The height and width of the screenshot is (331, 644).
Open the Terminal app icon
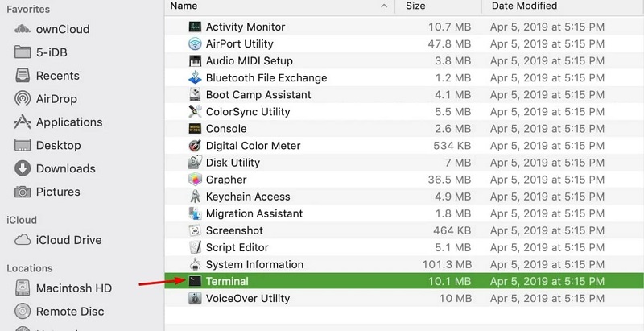click(x=195, y=281)
